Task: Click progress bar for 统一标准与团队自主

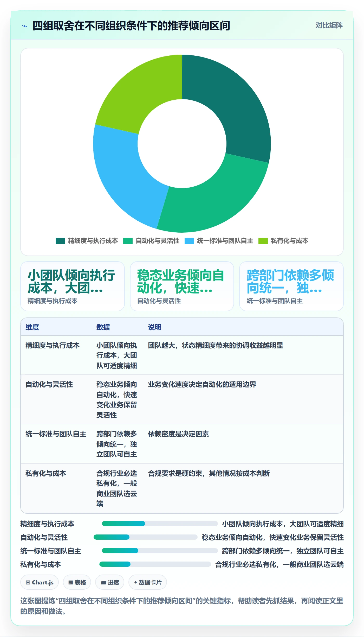Action: click(160, 551)
